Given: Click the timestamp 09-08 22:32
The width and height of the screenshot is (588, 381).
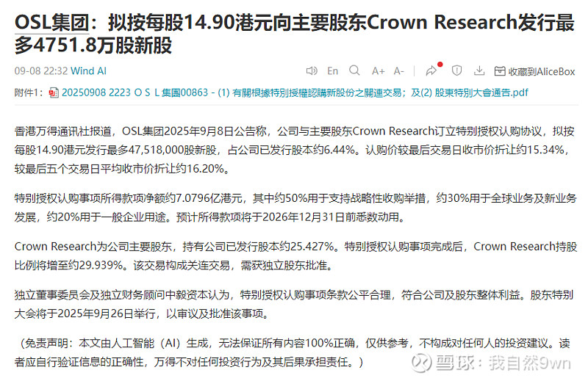Looking at the screenshot, I should 41,70.
